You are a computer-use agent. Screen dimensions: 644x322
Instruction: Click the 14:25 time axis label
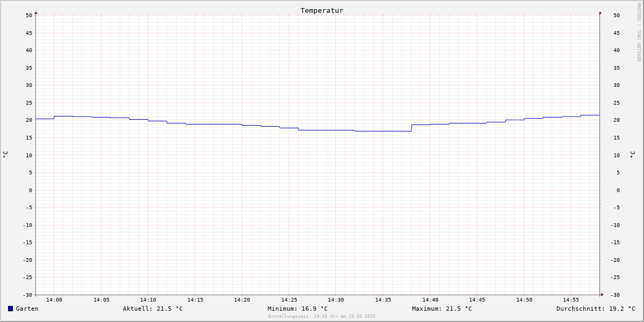289,300
